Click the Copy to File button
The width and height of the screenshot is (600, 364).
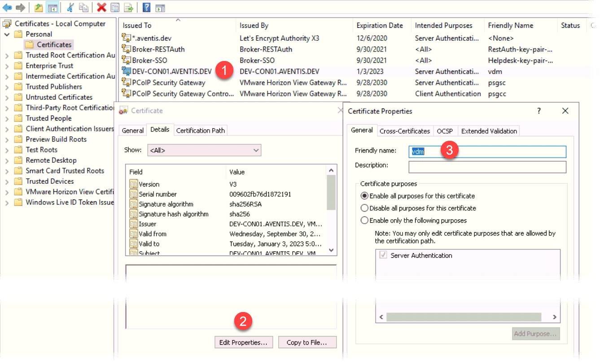[x=307, y=342]
